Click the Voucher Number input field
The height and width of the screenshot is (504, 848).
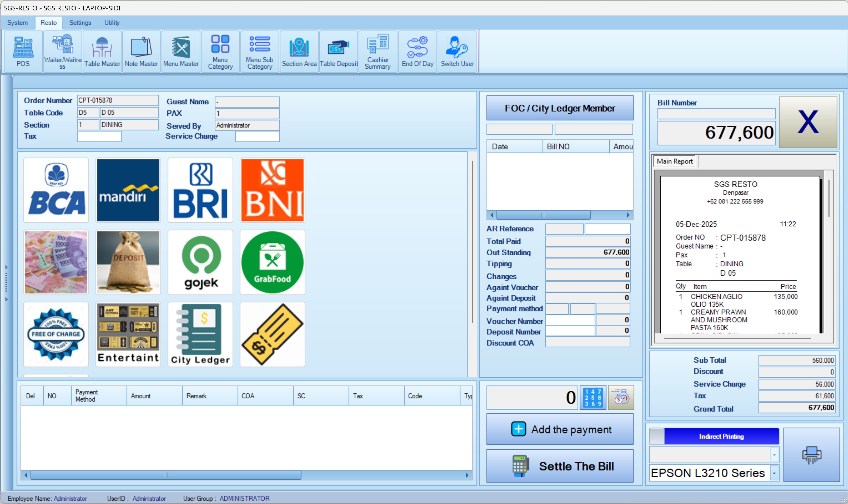(x=570, y=320)
